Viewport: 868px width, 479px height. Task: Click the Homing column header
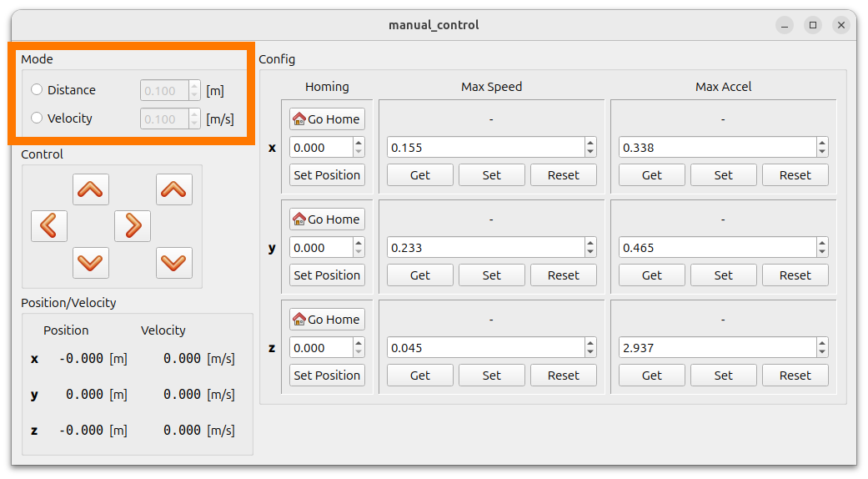327,87
